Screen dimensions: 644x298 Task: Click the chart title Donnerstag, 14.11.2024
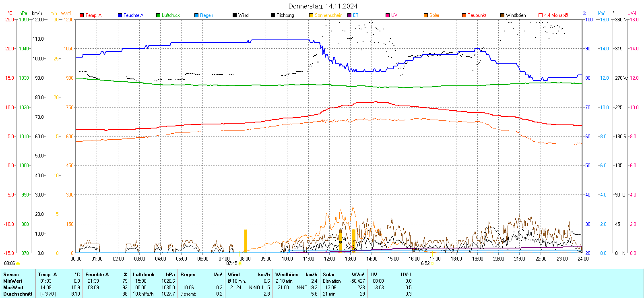click(x=323, y=6)
